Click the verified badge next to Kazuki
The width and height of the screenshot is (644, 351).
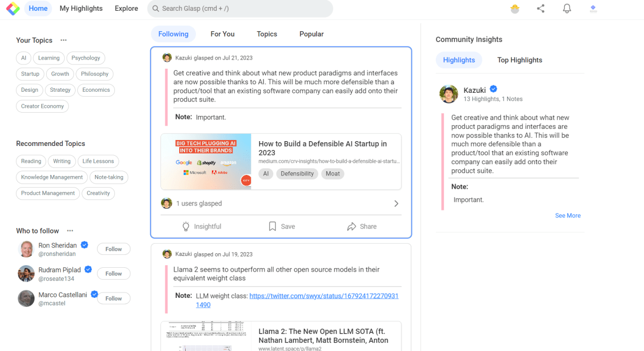pyautogui.click(x=493, y=90)
